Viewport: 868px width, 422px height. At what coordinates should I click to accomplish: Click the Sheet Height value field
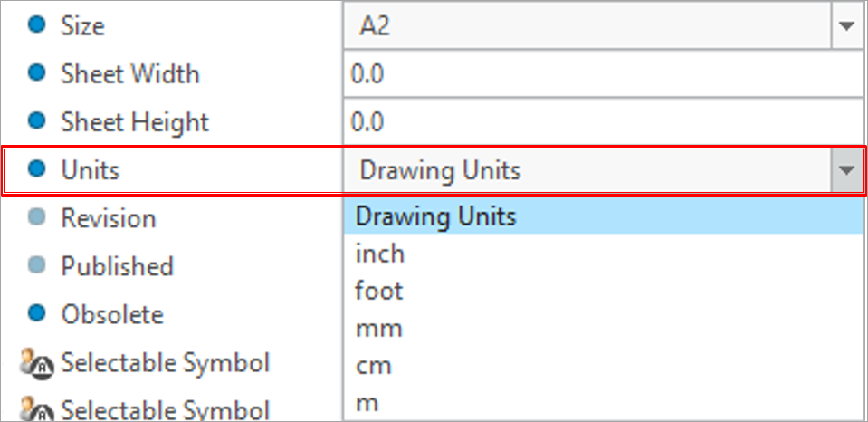point(603,122)
